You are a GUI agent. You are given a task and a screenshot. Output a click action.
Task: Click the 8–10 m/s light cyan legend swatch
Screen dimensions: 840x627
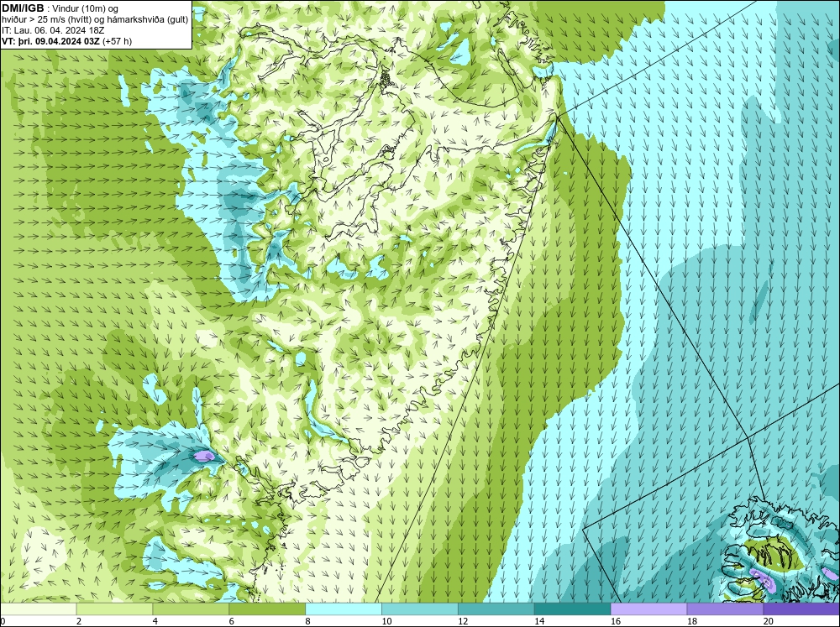pyautogui.click(x=344, y=609)
